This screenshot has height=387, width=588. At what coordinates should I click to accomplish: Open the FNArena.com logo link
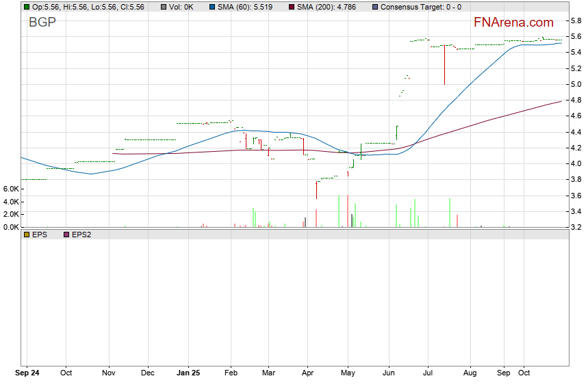[x=513, y=23]
